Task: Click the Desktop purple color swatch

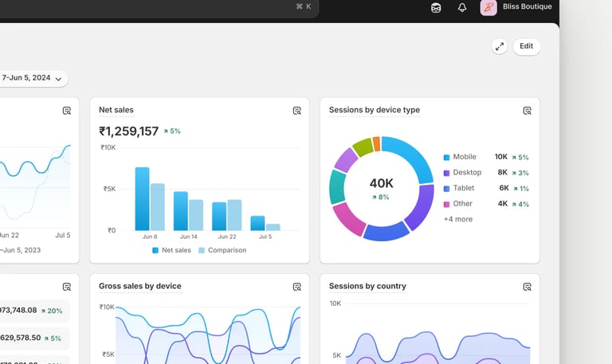Action: 446,173
